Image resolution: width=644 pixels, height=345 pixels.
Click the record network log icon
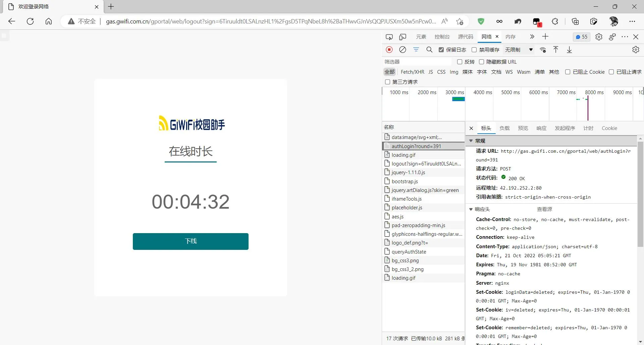point(389,50)
